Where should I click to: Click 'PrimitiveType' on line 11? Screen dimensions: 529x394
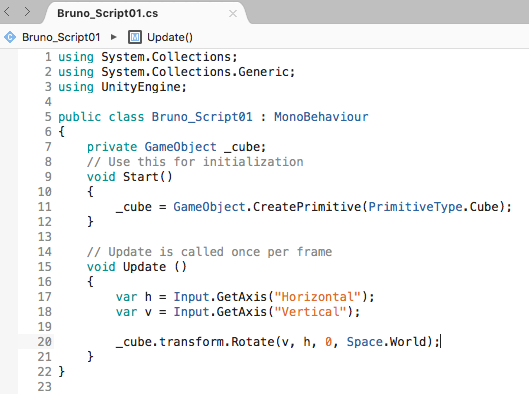coord(415,207)
